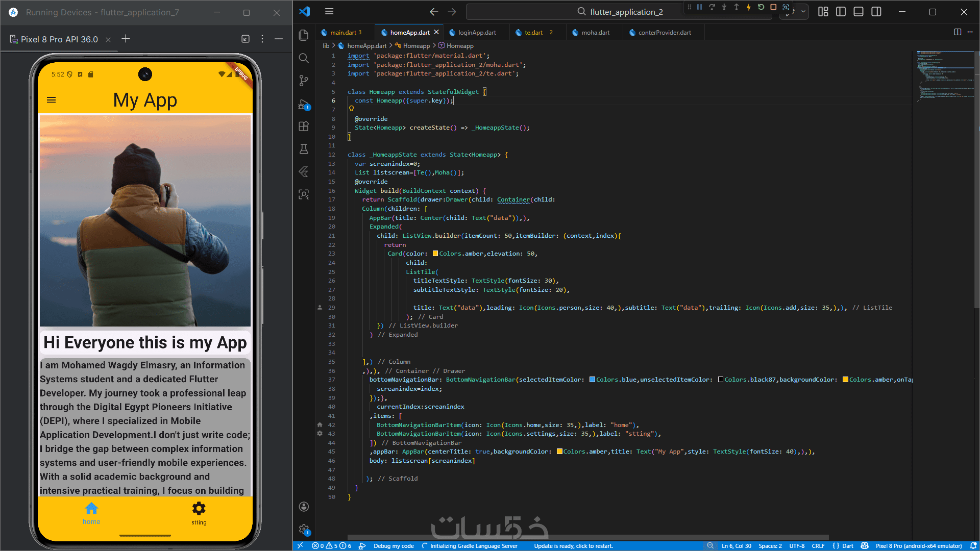Click the Colors.amber swatch on Card line

pyautogui.click(x=435, y=254)
